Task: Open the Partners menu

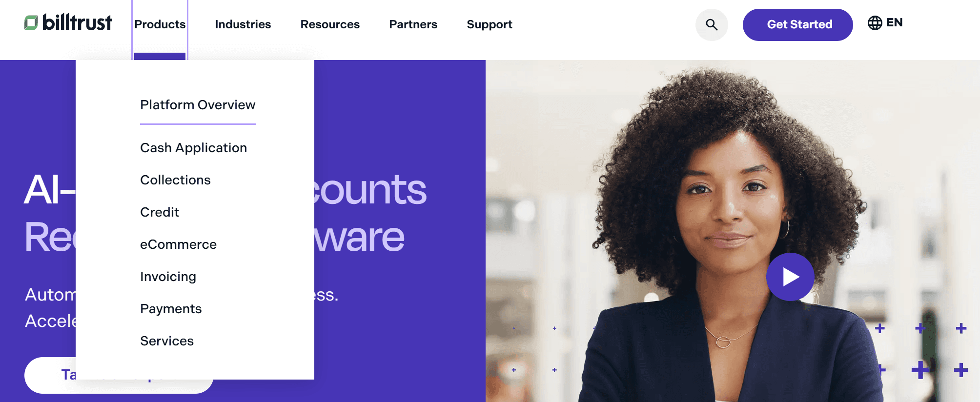Action: (413, 24)
